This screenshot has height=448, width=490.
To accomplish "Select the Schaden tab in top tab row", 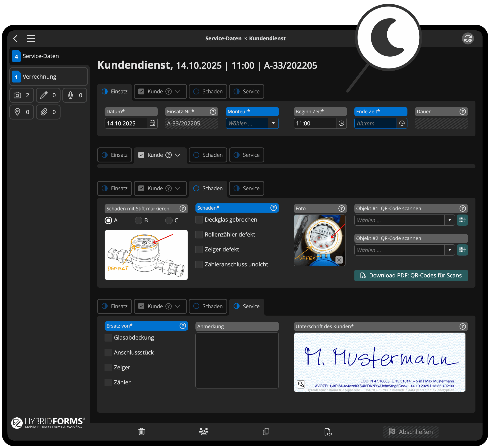I will (208, 92).
